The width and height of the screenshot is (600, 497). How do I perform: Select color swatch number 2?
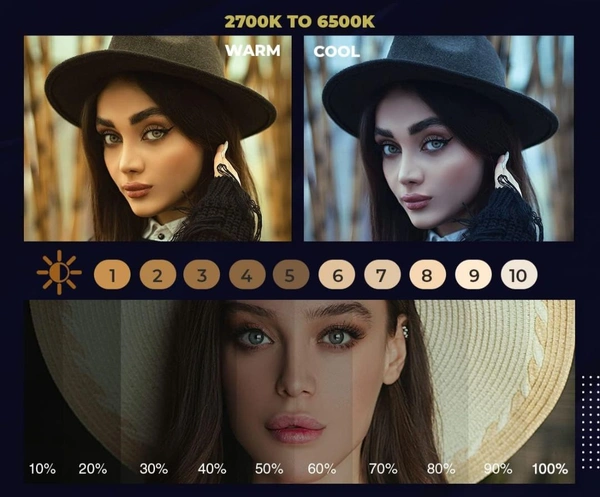tap(158, 275)
